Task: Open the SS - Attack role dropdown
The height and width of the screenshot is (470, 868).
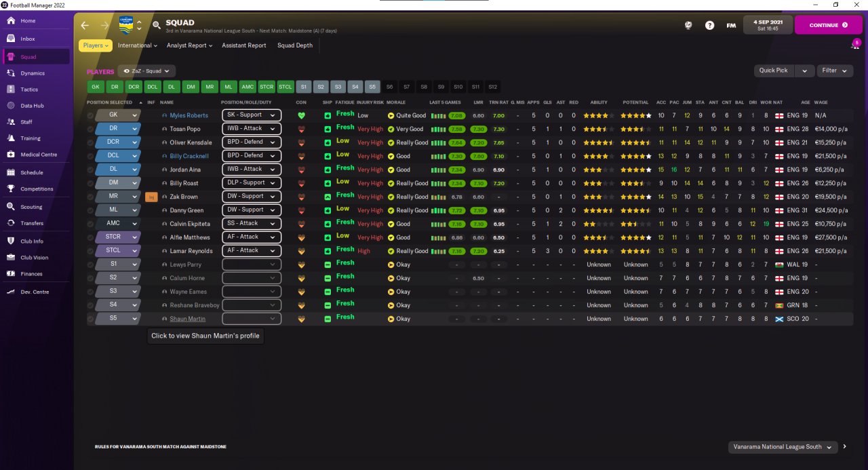Action: coord(252,224)
